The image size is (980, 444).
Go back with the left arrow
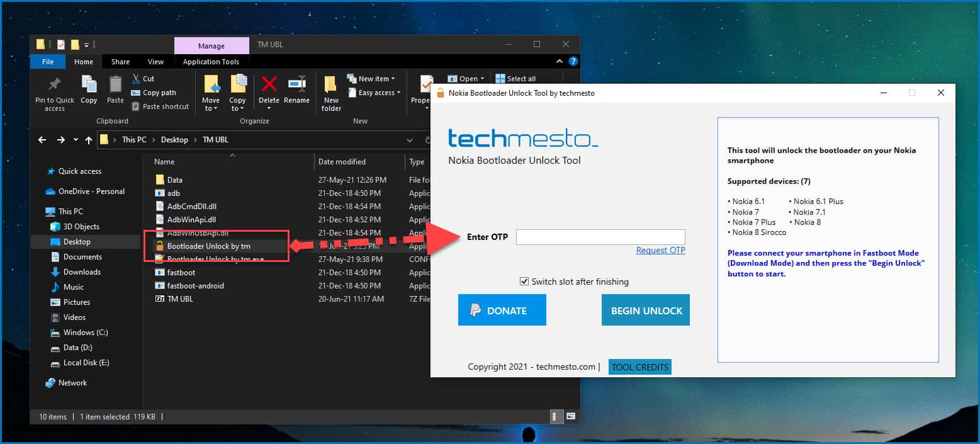click(x=42, y=140)
